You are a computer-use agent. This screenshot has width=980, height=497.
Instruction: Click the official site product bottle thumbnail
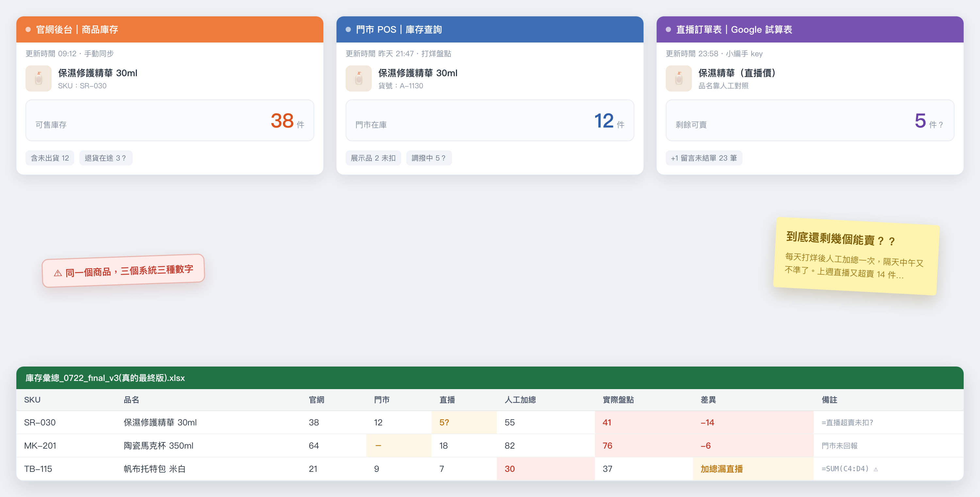pyautogui.click(x=39, y=78)
